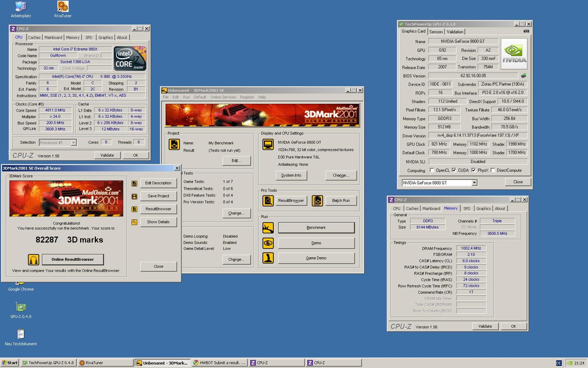Click the Save Project disk icon
This screenshot has width=588, height=368.
point(135,197)
